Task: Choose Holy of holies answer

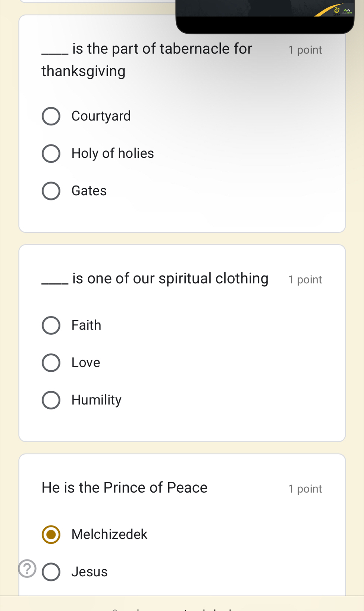Action: (x=51, y=154)
